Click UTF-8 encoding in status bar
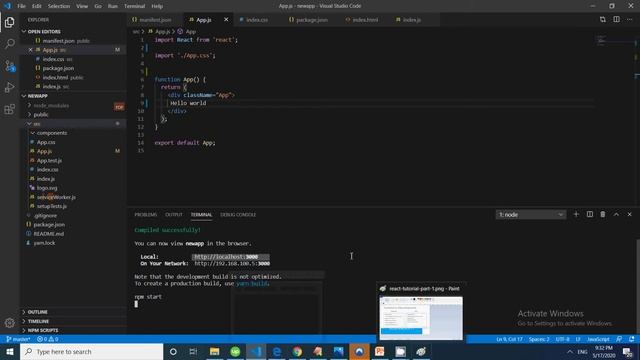640x360 pixels. [562, 339]
